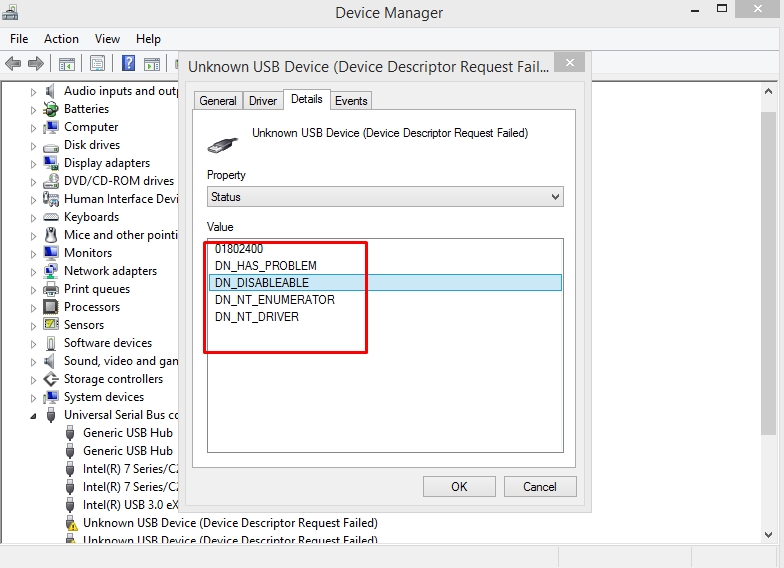Click the Forward arrow toolbar icon
The width and height of the screenshot is (784, 568).
click(x=36, y=63)
